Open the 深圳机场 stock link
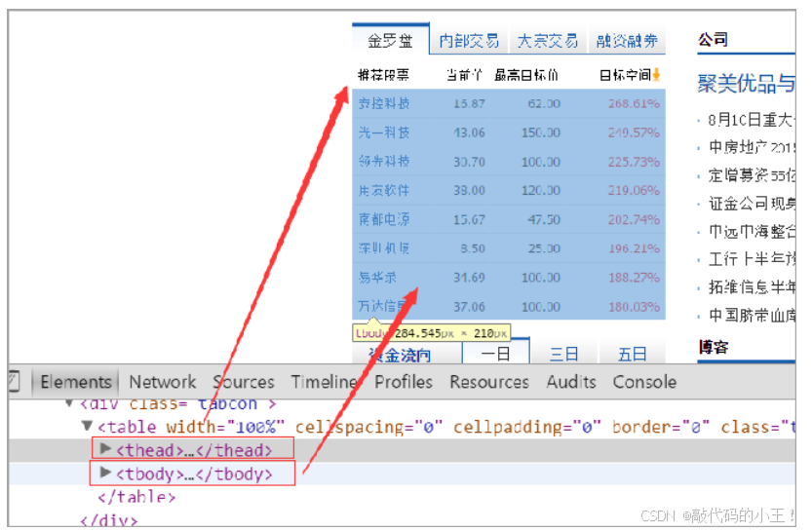The width and height of the screenshot is (812, 531). [x=384, y=248]
